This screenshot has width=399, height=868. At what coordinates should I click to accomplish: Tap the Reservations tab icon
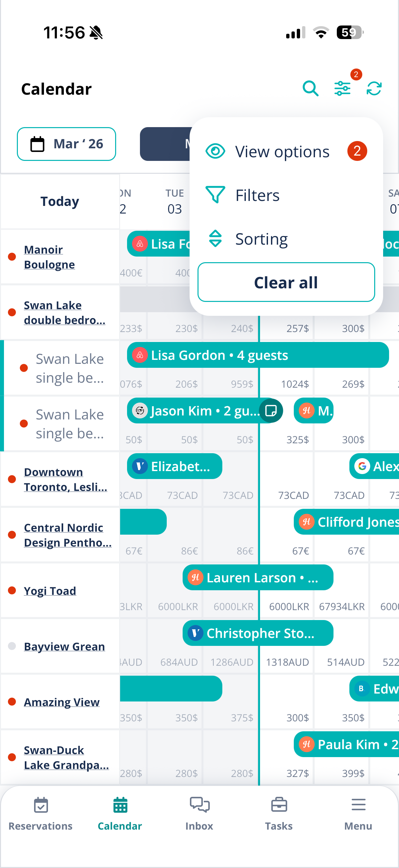(41, 805)
